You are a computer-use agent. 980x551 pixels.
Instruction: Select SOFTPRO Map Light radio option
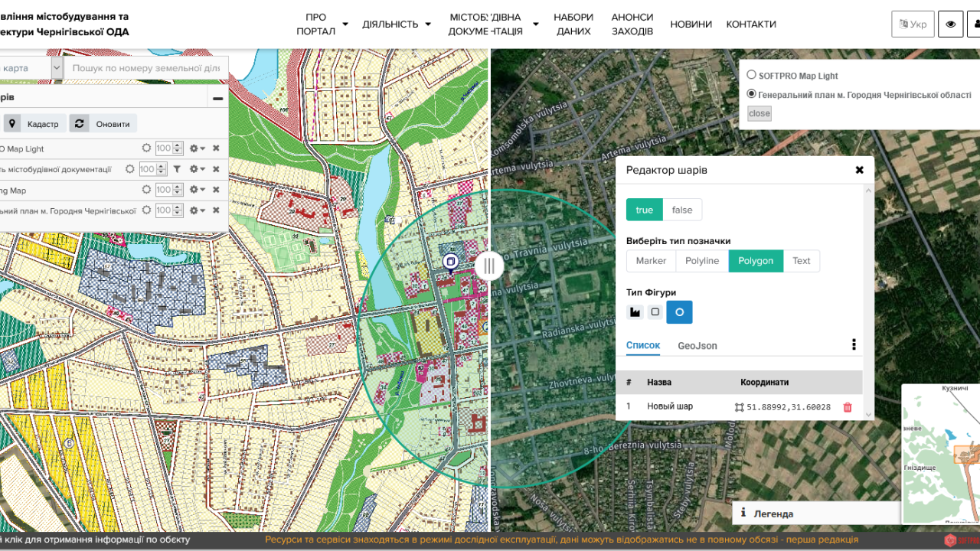pyautogui.click(x=752, y=75)
